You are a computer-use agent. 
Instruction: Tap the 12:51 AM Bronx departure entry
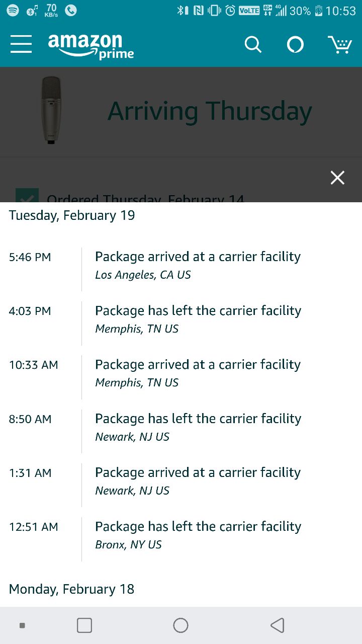[198, 535]
